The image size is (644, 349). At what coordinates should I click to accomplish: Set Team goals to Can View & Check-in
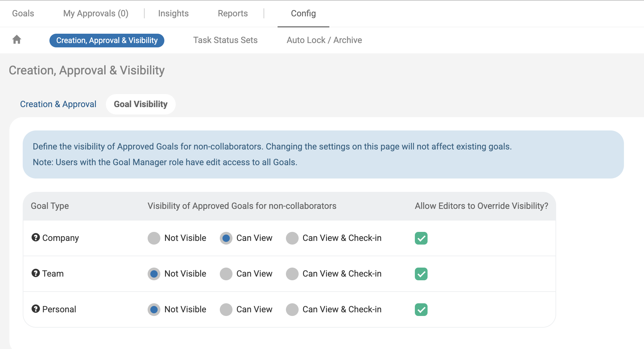pos(292,274)
